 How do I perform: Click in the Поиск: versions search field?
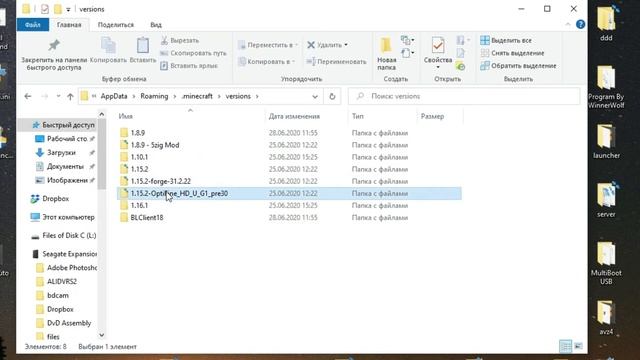coord(464,96)
